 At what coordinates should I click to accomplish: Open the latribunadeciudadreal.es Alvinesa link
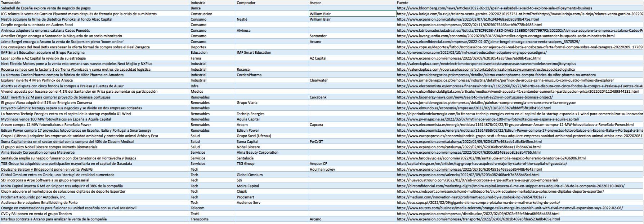520,31
